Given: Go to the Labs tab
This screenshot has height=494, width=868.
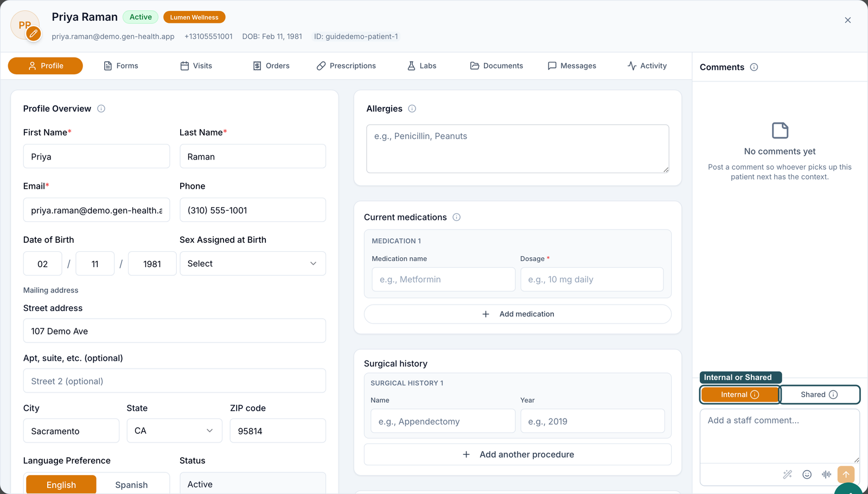Looking at the screenshot, I should (x=422, y=66).
